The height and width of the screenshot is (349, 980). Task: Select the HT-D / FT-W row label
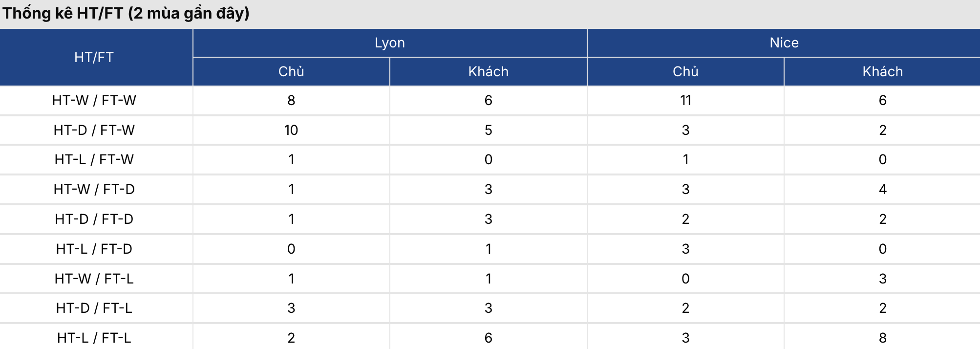[94, 130]
